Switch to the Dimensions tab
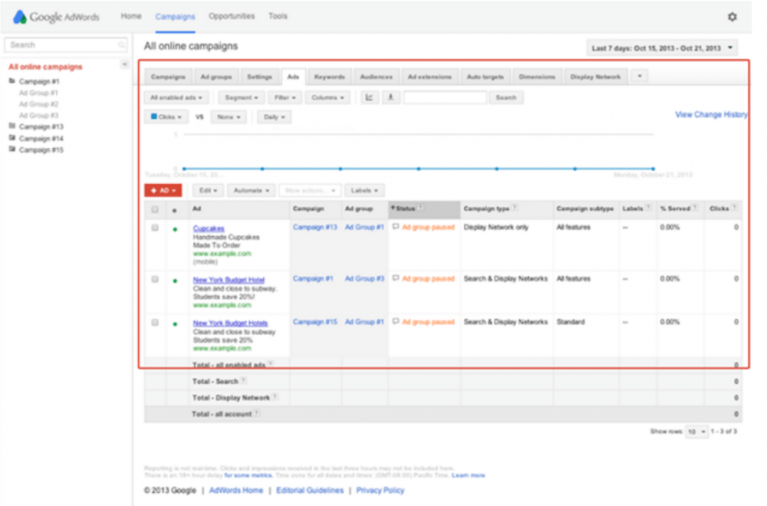Viewport: 767px width, 506px height. [x=537, y=77]
